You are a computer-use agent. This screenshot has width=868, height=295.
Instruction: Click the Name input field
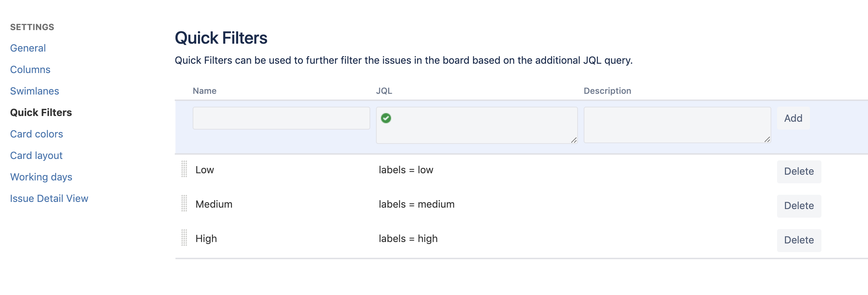click(281, 118)
